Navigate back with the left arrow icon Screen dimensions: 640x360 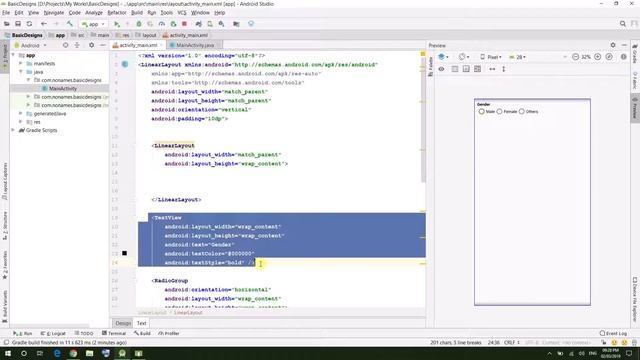[44, 24]
